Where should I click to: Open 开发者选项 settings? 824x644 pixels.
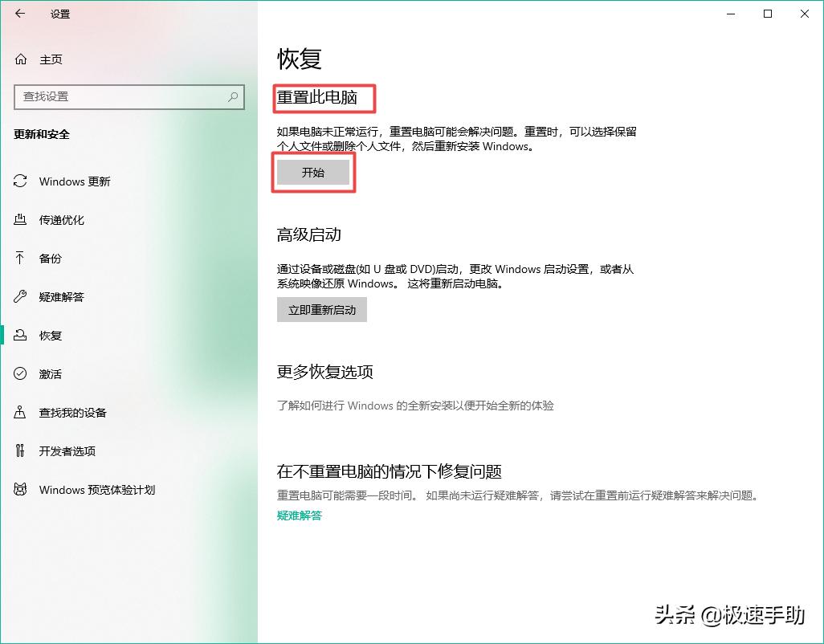coord(22,451)
